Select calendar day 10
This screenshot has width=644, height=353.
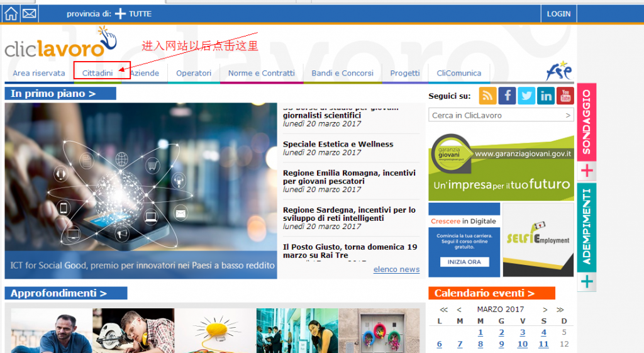(x=523, y=344)
